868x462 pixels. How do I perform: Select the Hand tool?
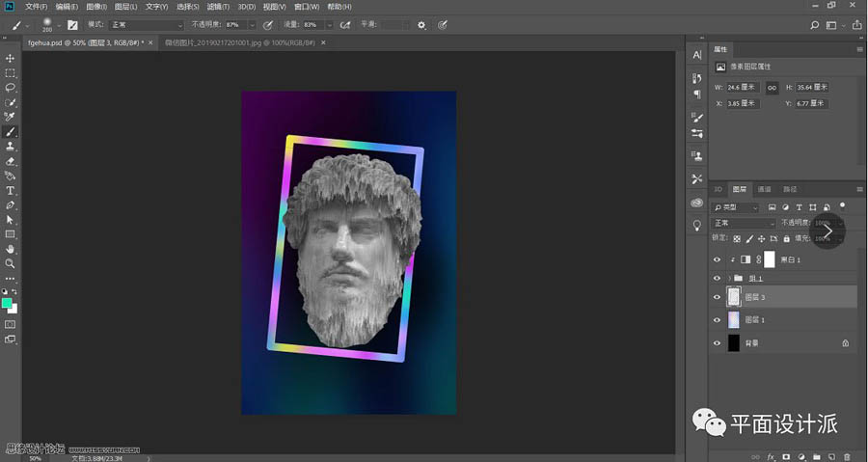click(x=11, y=248)
